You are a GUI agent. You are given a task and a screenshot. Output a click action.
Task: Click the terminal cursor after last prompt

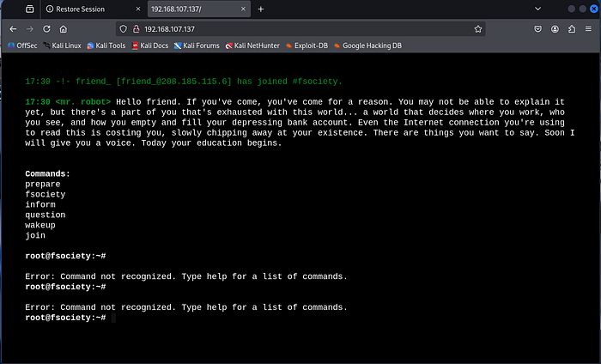[113, 318]
